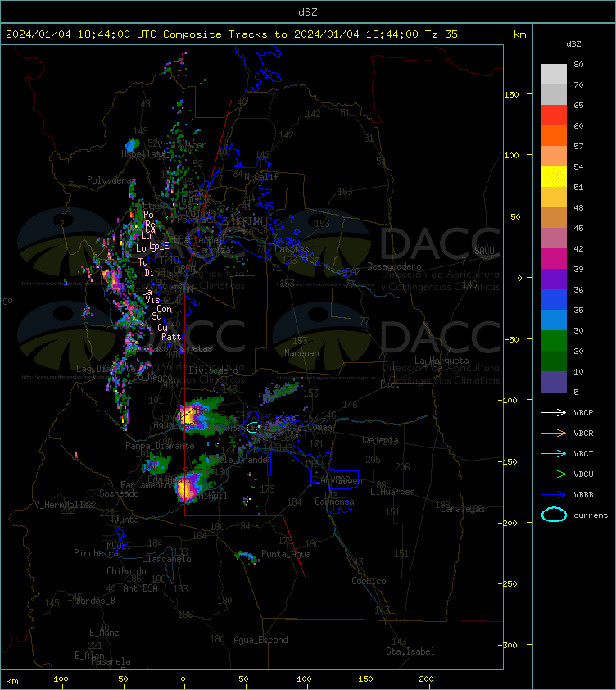Click the 'Llancanelo' map label

(x=166, y=559)
